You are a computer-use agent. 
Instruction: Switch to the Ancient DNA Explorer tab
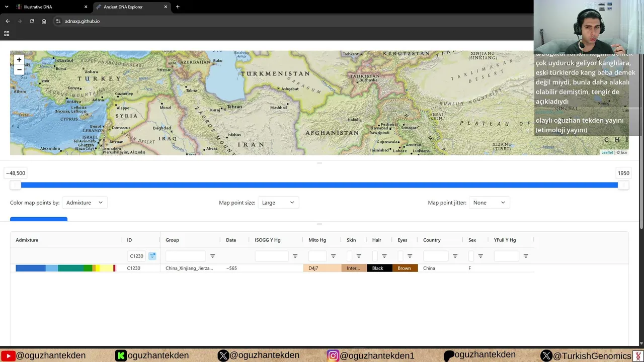[133, 7]
